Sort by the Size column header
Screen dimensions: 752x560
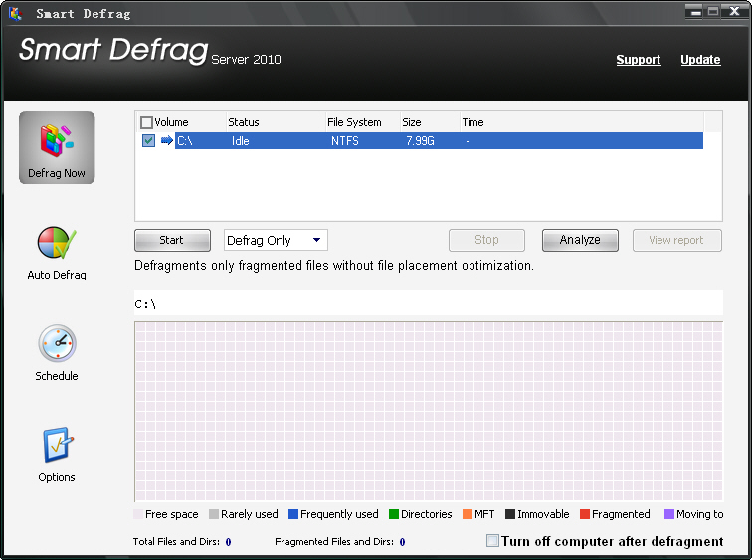click(430, 122)
